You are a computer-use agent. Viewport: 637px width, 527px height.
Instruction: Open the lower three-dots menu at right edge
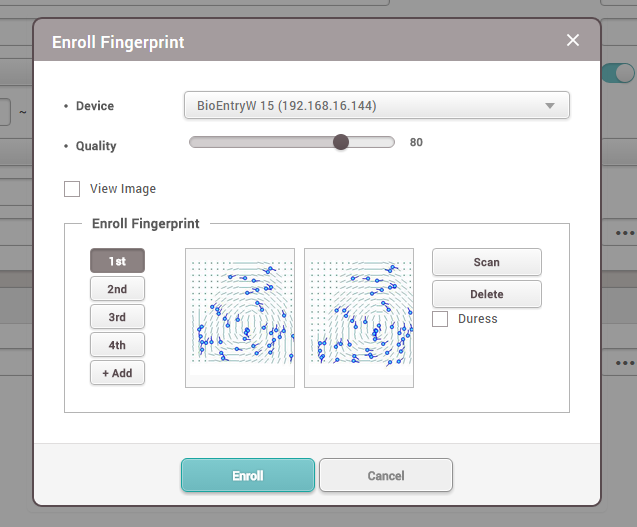(625, 363)
